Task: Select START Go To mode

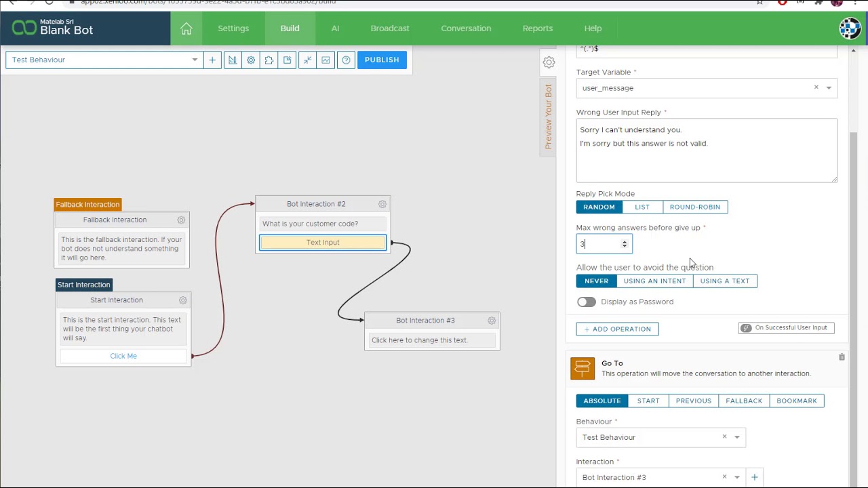Action: (x=648, y=401)
